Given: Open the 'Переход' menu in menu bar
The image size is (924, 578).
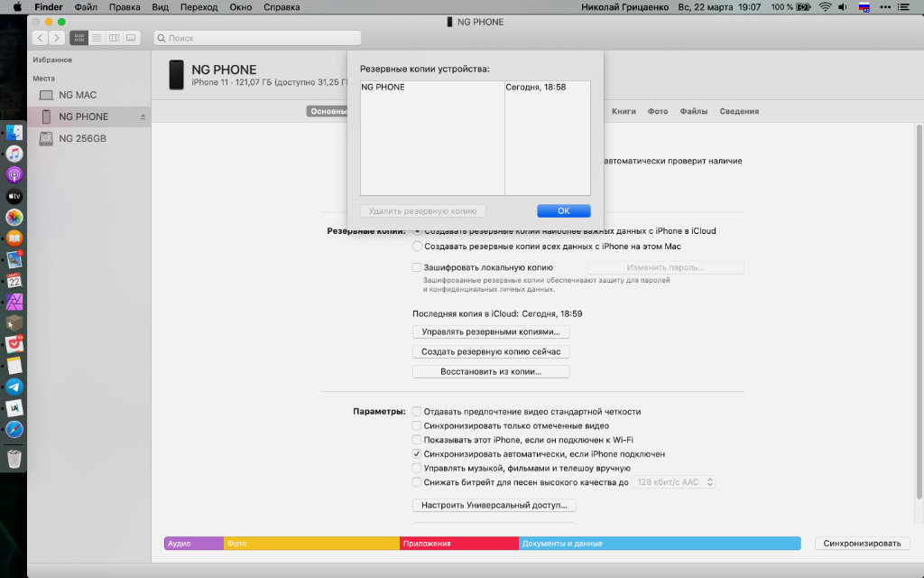Looking at the screenshot, I should pos(198,7).
